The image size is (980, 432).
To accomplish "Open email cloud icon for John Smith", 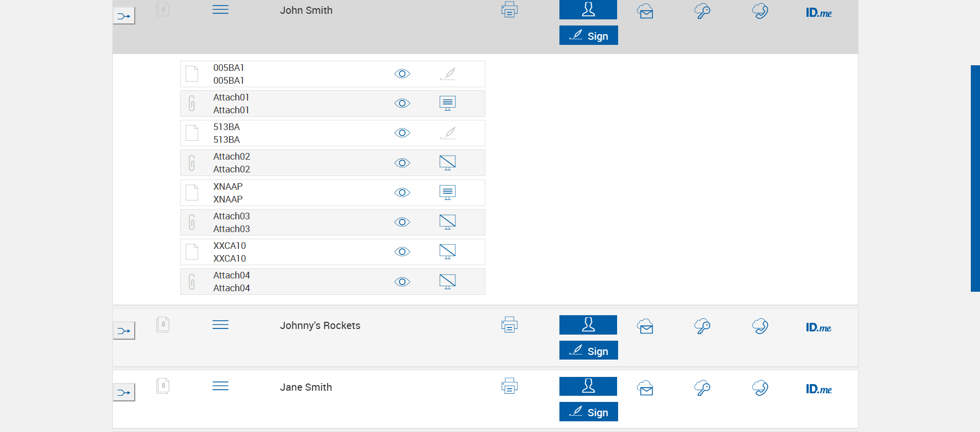I will coord(645,11).
